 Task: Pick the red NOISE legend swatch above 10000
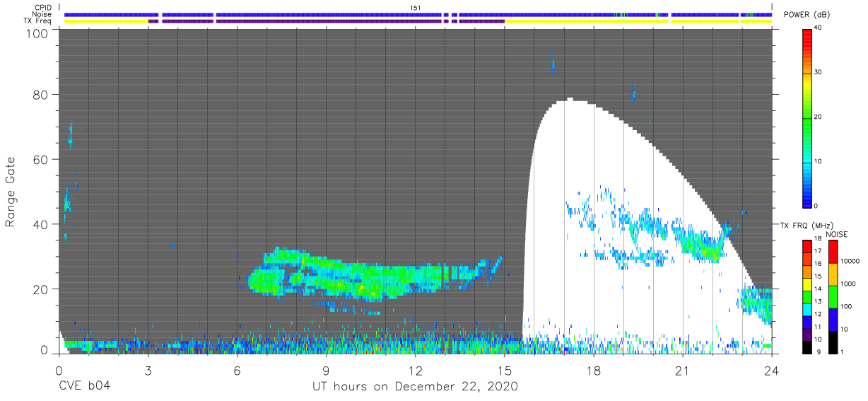point(832,252)
